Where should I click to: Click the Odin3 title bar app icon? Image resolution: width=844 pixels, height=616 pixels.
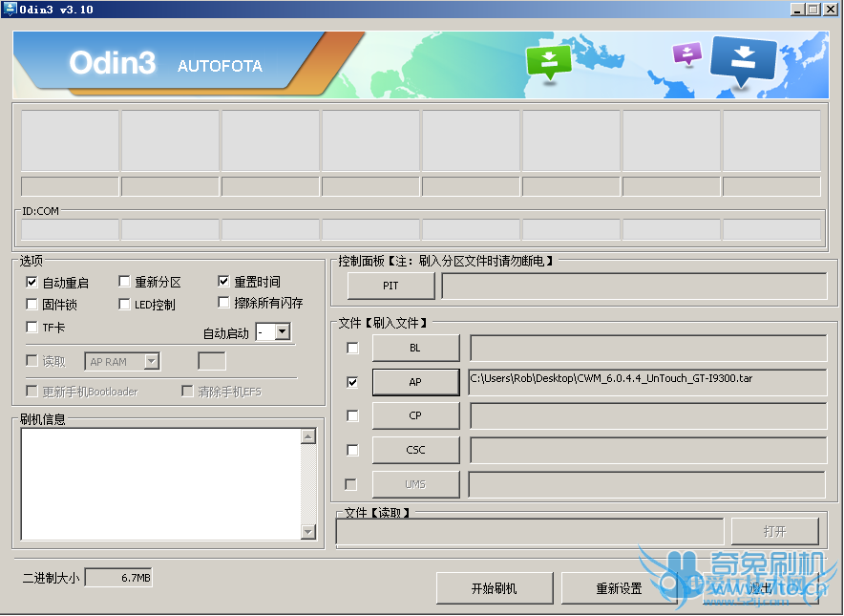coord(10,9)
